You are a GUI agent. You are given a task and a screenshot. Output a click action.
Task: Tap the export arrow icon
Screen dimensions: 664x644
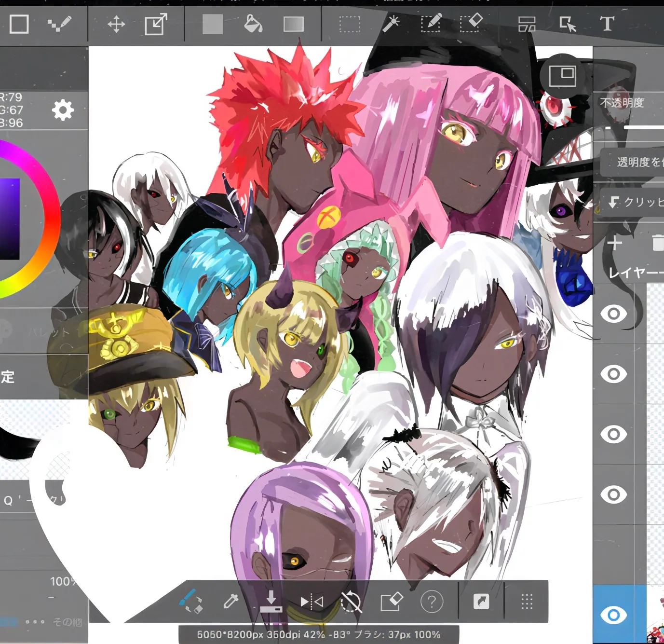click(x=481, y=602)
